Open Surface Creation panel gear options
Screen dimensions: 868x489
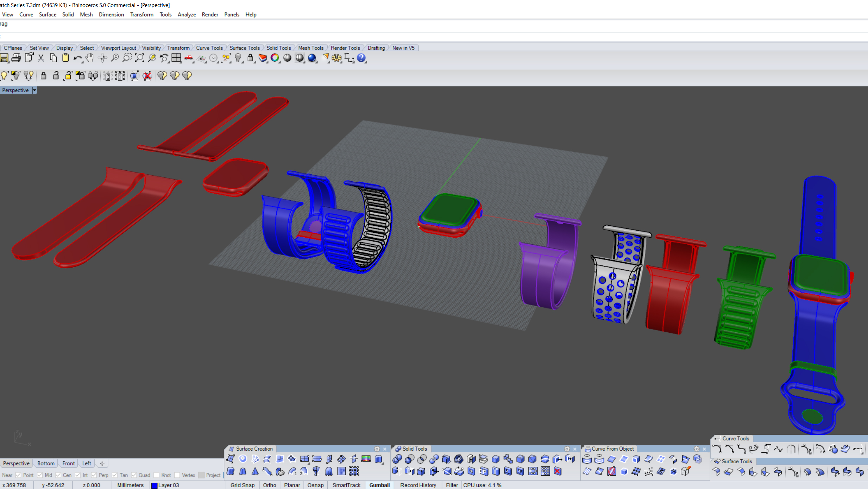coord(377,449)
